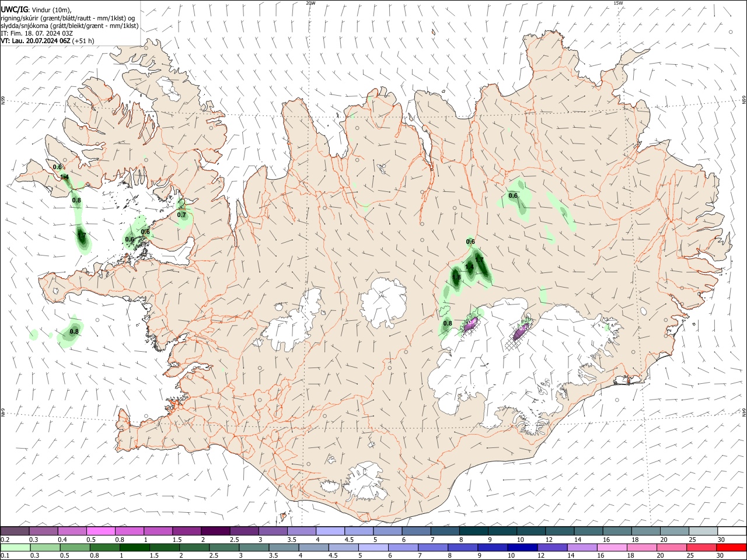
Task: Click the 0.8 value beside the purple snow patch
Action: [x=448, y=323]
